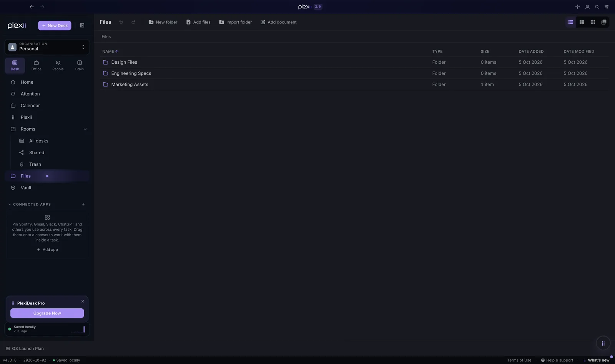Switch to gallery view icon

604,22
